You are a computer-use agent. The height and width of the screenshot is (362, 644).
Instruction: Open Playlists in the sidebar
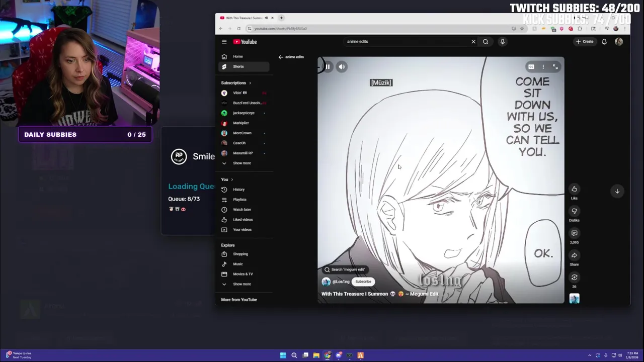click(x=245, y=200)
